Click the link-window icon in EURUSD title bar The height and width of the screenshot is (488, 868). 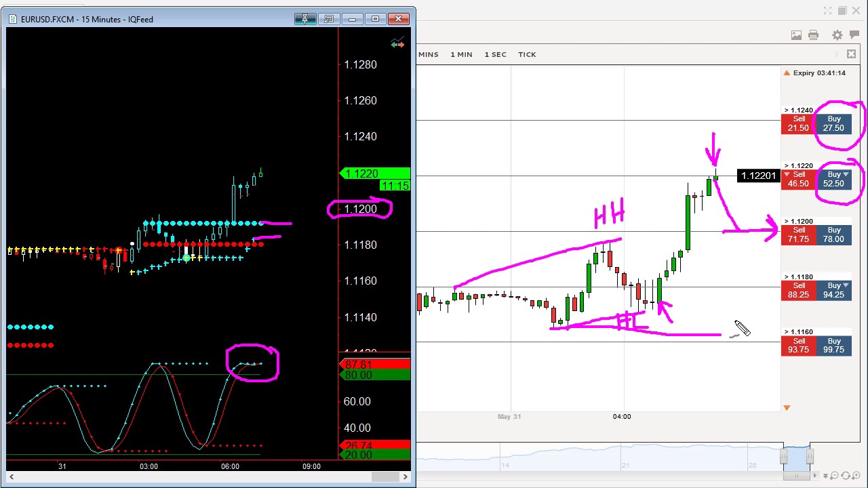pos(329,19)
